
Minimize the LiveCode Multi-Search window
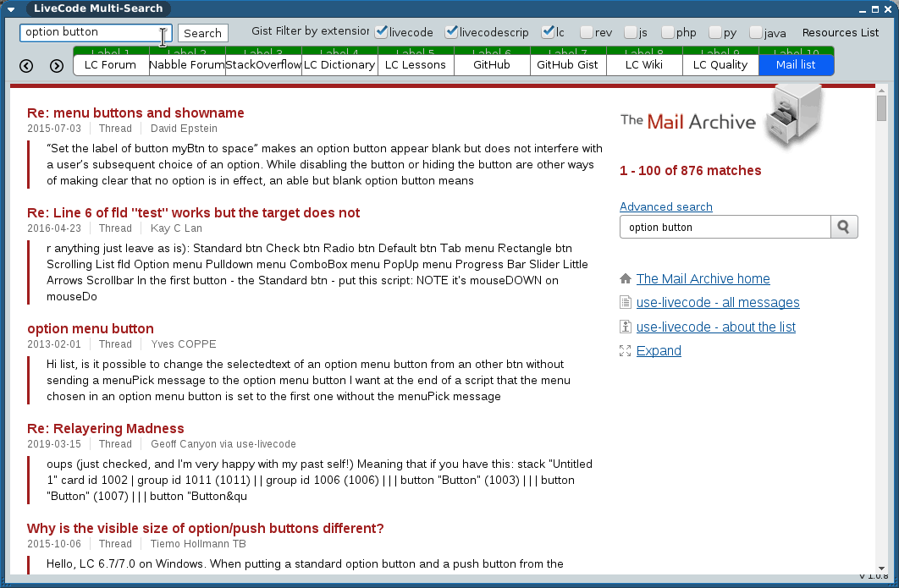coord(863,9)
